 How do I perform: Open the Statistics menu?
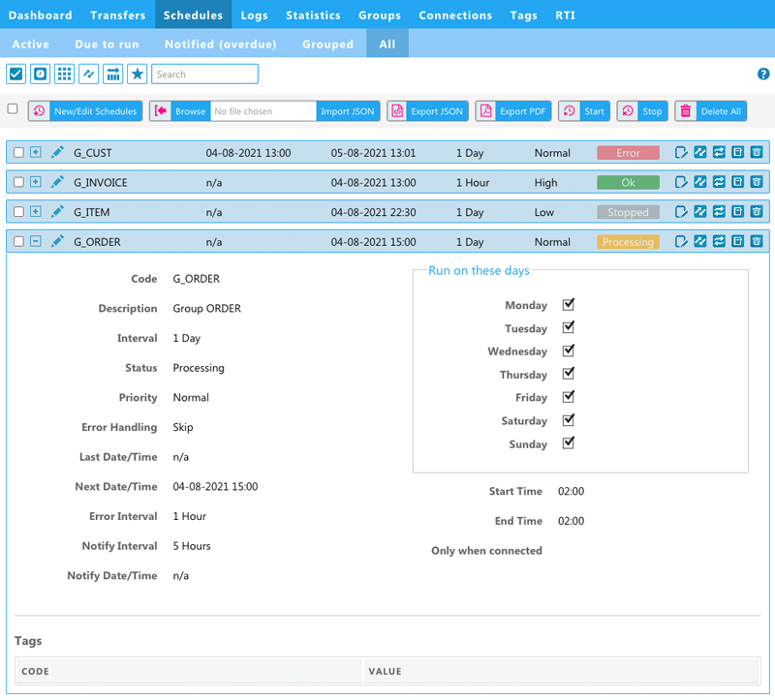[313, 15]
